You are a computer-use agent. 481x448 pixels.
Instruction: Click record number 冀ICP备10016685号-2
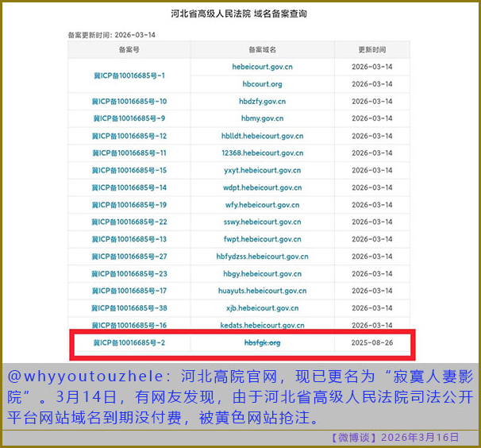[129, 342]
